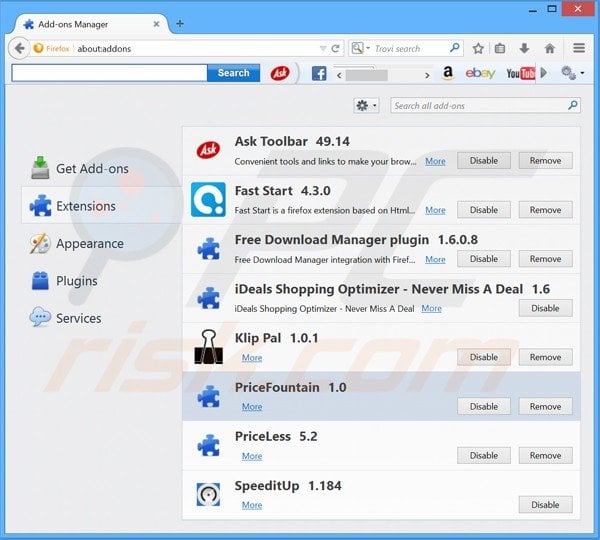Open More link for Ask Toolbar

[435, 161]
